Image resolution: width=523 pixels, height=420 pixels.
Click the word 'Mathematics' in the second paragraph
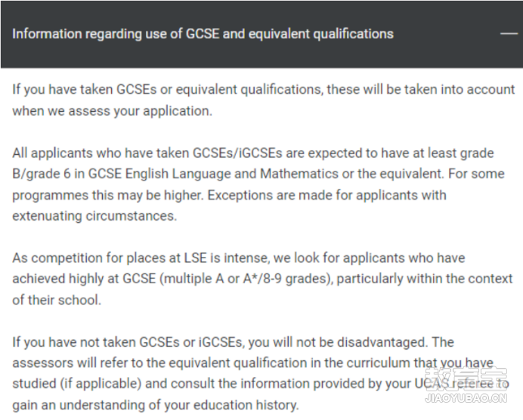click(299, 174)
